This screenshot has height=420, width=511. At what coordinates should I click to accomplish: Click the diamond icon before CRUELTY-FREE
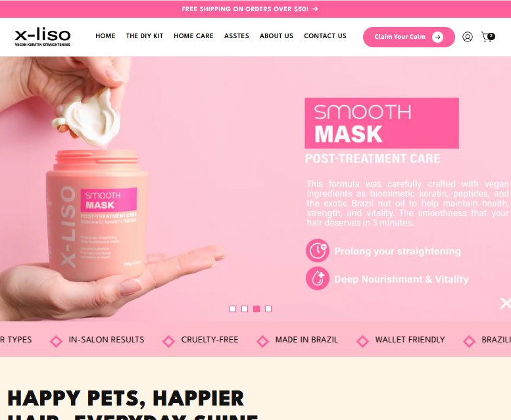(168, 341)
